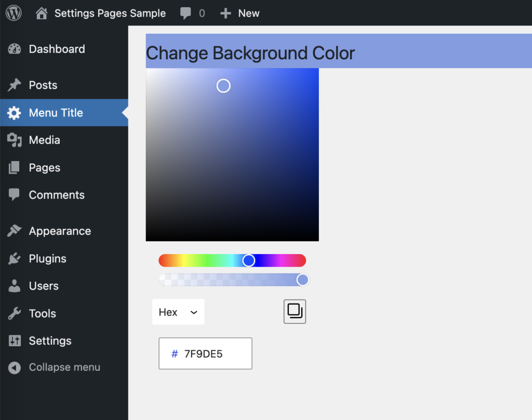Click the comments bubble icon in admin bar
Screen dimensions: 532x420
point(185,13)
